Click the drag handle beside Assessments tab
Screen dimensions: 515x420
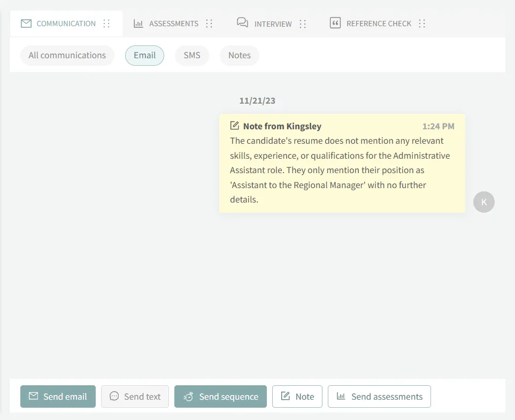point(209,24)
